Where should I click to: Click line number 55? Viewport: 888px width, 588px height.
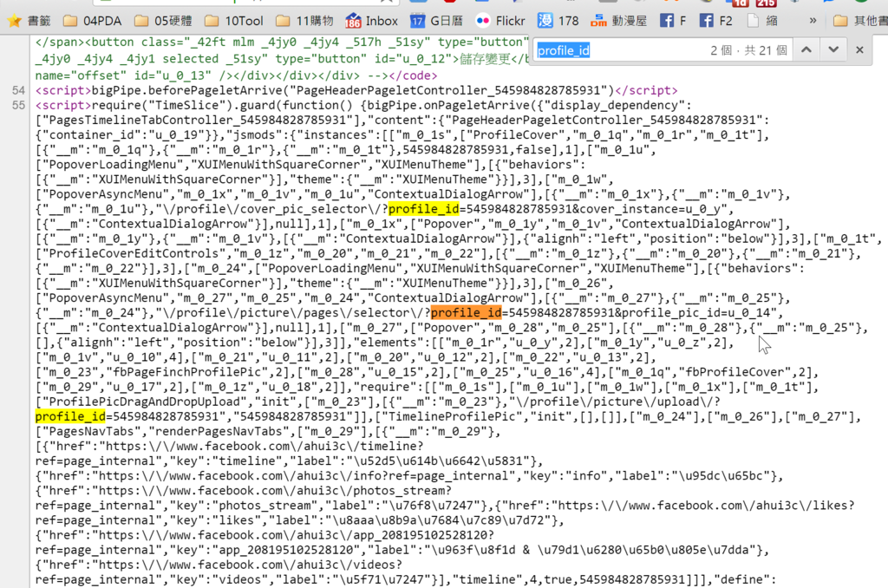tap(19, 105)
